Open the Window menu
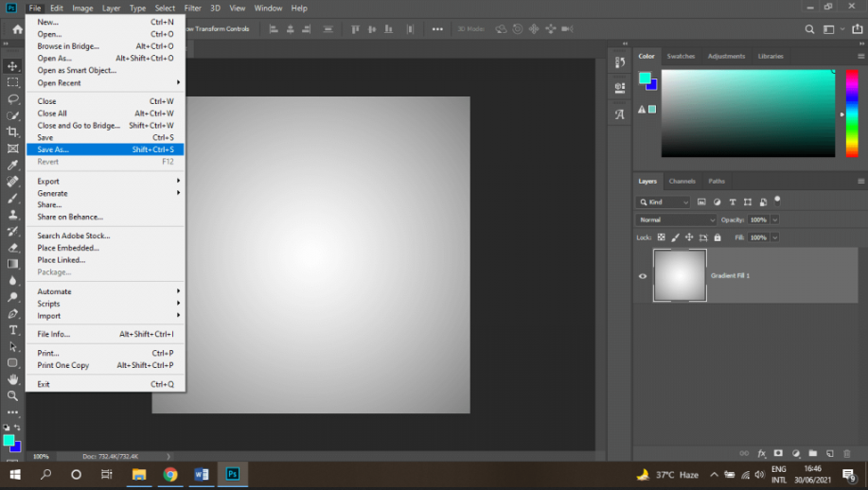This screenshot has height=490, width=868. pos(268,9)
